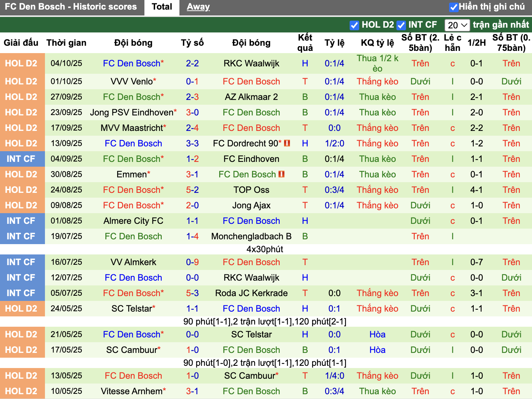Uncheck the INT CF league filter

coord(401,25)
